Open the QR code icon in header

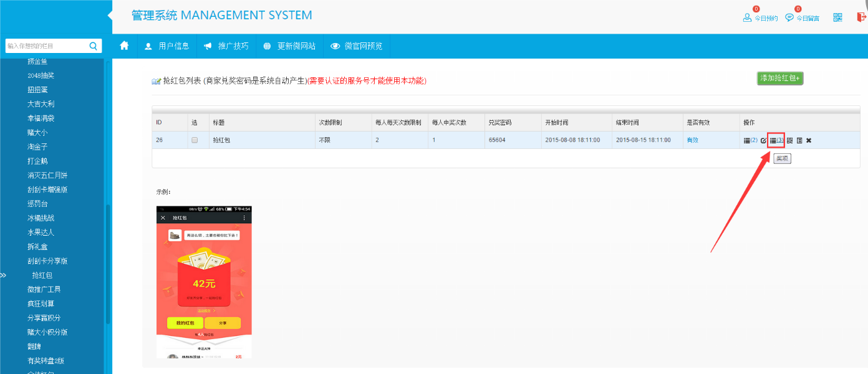coord(837,17)
